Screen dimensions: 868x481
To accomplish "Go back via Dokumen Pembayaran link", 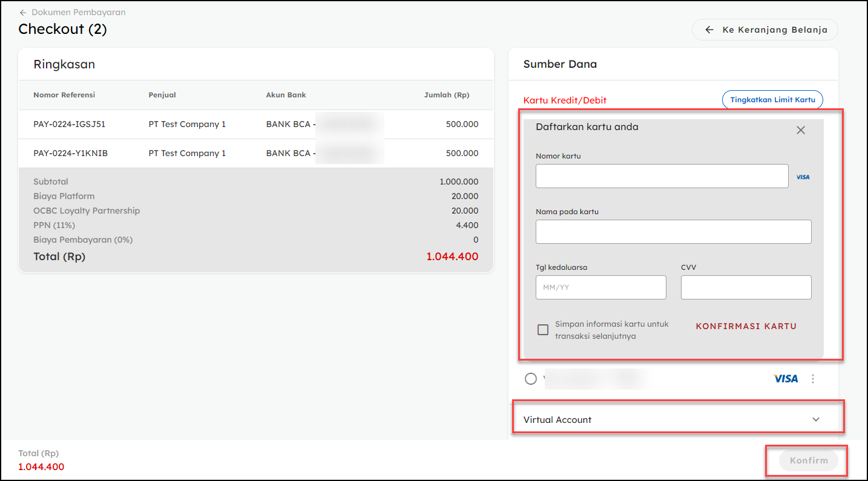I will 79,13.
